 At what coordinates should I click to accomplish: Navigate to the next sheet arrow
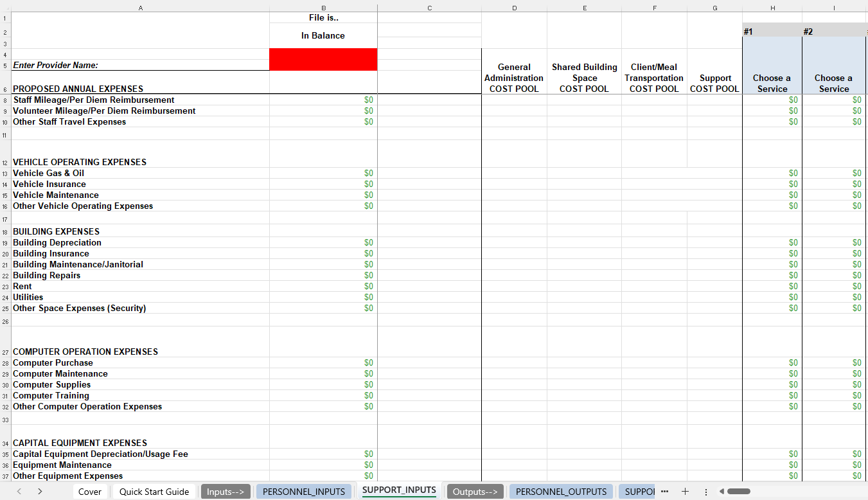(x=39, y=491)
